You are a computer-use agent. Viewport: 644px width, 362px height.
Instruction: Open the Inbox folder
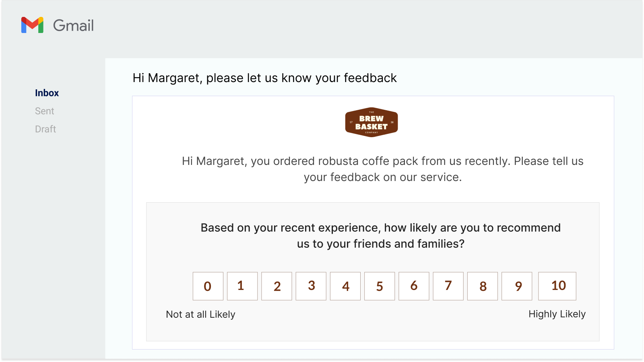tap(47, 93)
